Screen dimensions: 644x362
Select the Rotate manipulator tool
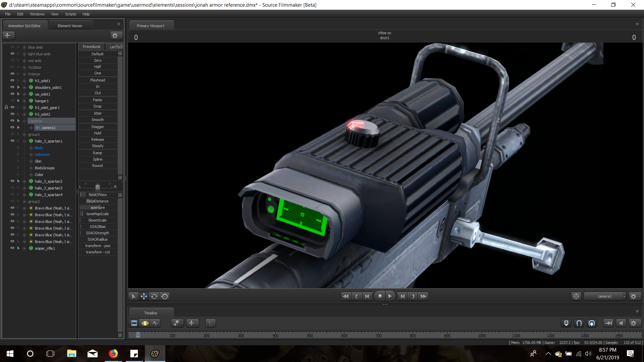tap(154, 296)
